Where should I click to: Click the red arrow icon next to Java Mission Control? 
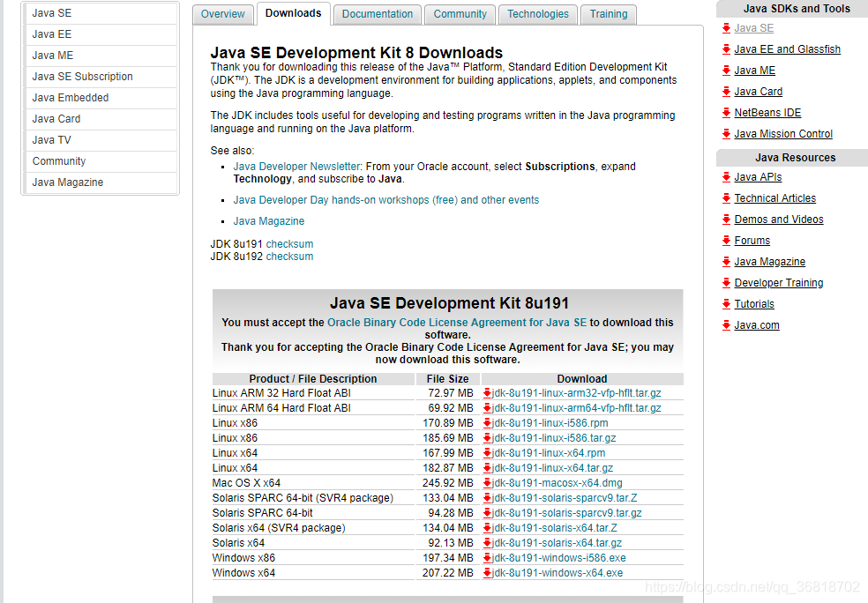pyautogui.click(x=727, y=134)
